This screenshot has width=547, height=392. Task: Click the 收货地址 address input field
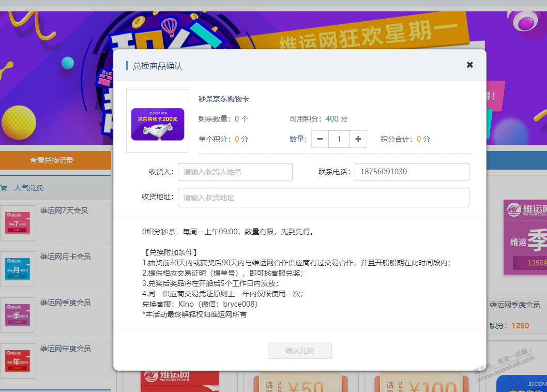pos(323,198)
